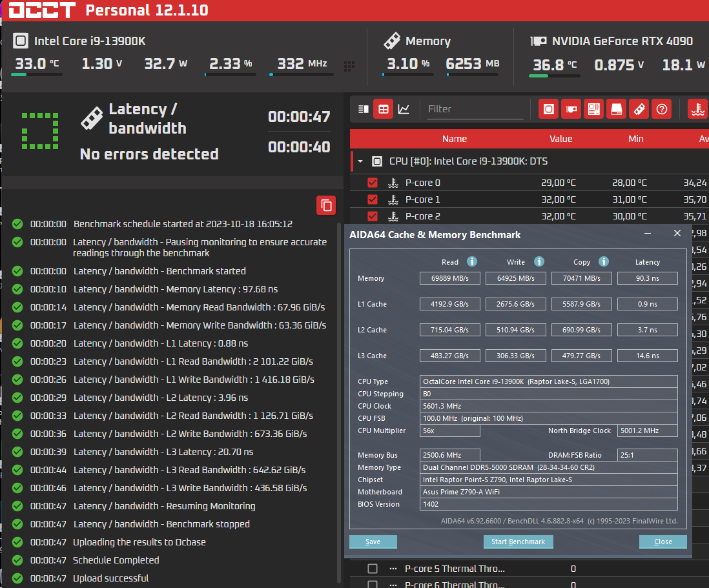Minimize the AIDA64 Cache & Memory Benchmark window
Viewport: 709px width, 588px height.
click(648, 234)
